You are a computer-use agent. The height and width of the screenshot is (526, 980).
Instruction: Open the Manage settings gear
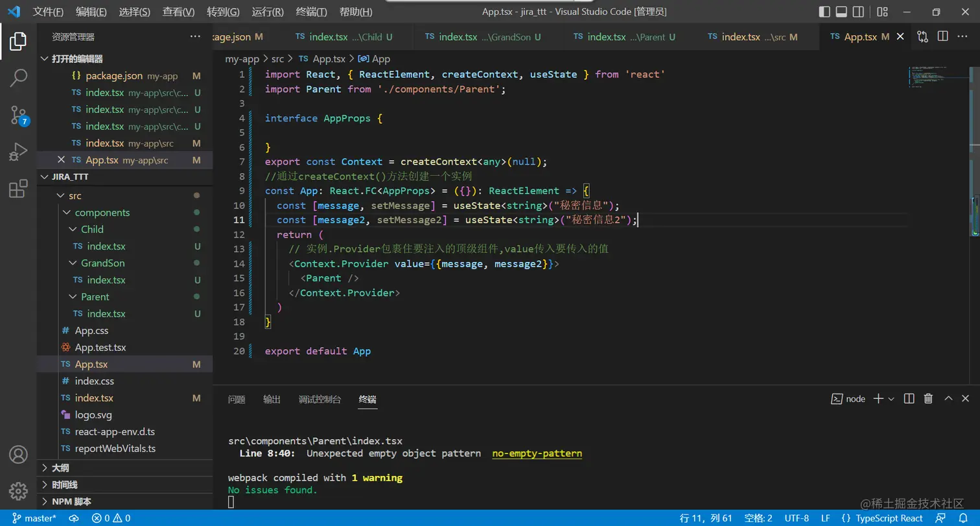click(x=18, y=490)
